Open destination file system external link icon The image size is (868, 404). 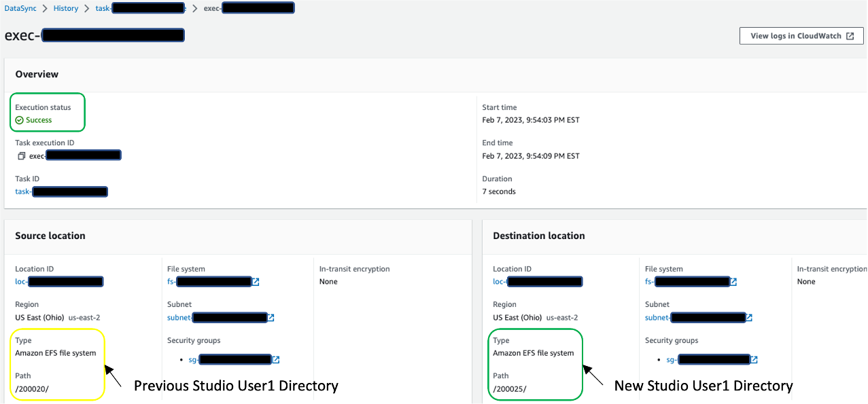click(733, 282)
